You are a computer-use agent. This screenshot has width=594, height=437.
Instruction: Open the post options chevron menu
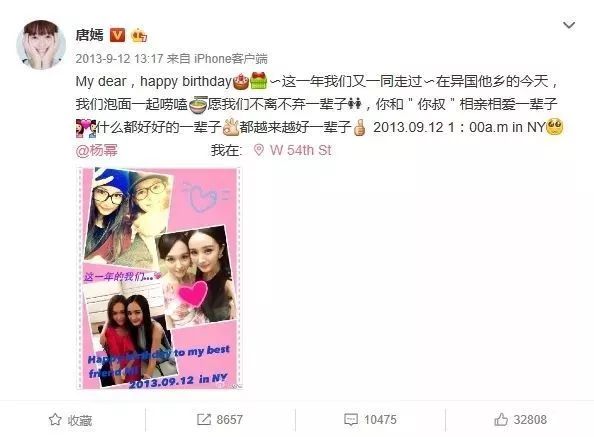[x=569, y=25]
